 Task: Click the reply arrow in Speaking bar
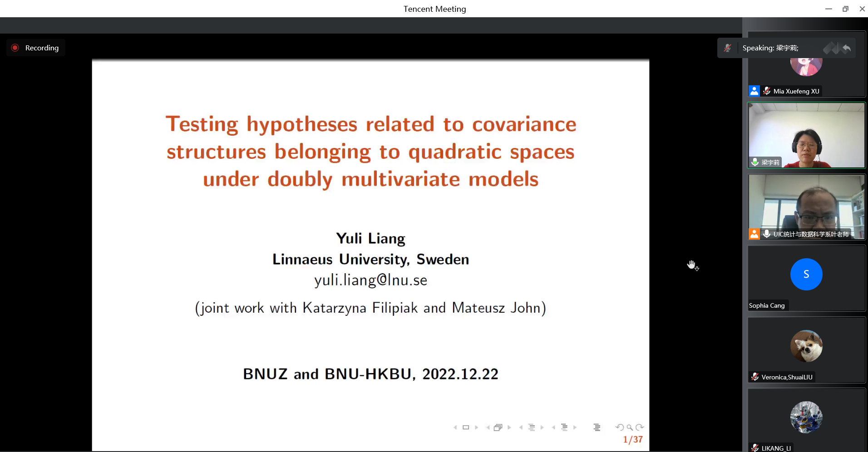(846, 48)
